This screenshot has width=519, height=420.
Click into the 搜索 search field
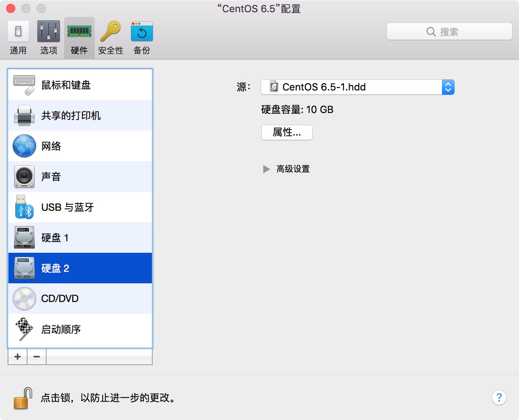tap(449, 32)
